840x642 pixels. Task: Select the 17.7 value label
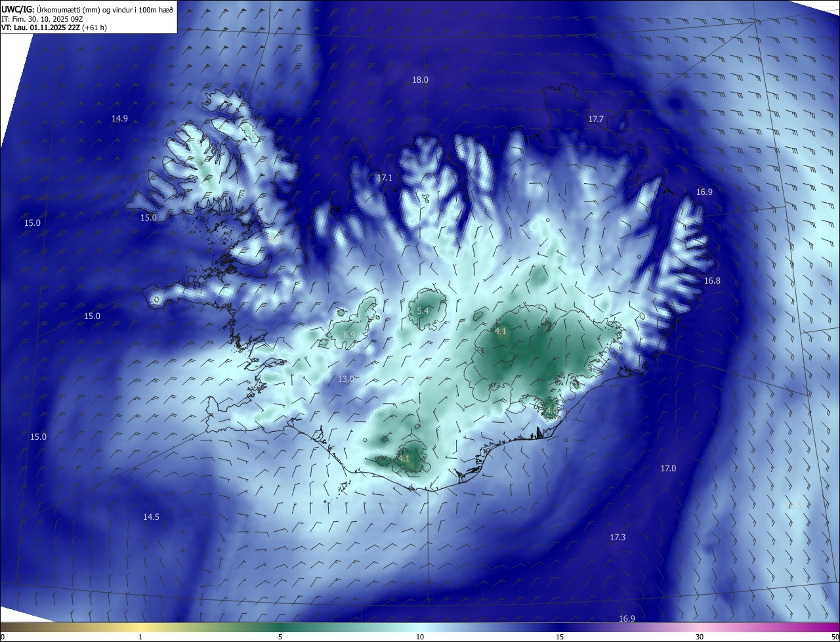coord(596,119)
